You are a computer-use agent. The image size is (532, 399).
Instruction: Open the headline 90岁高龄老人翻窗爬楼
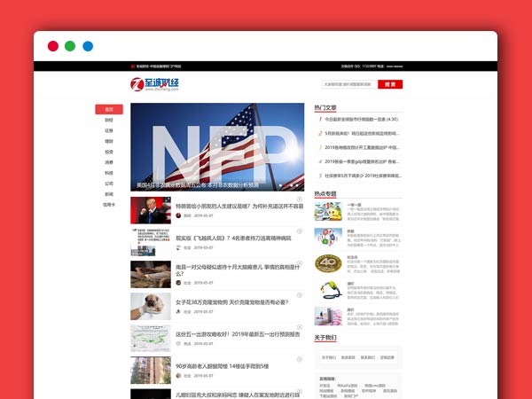pyautogui.click(x=223, y=366)
